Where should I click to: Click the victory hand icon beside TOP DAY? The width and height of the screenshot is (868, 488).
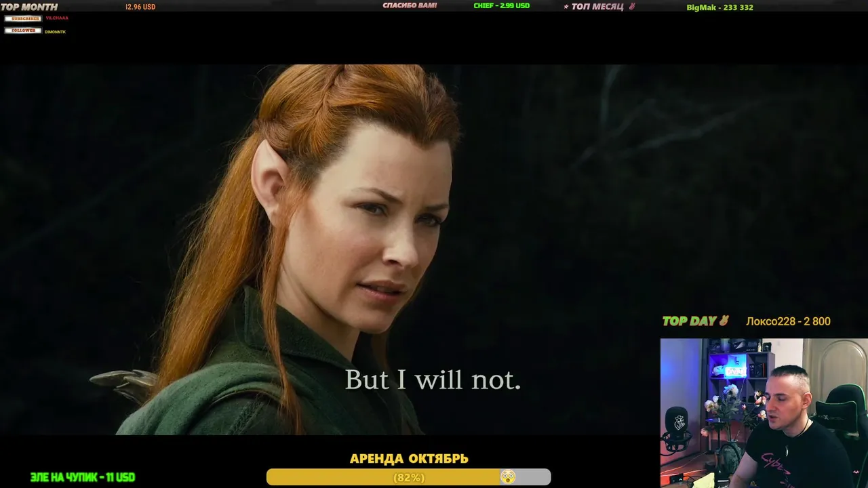[x=724, y=321]
